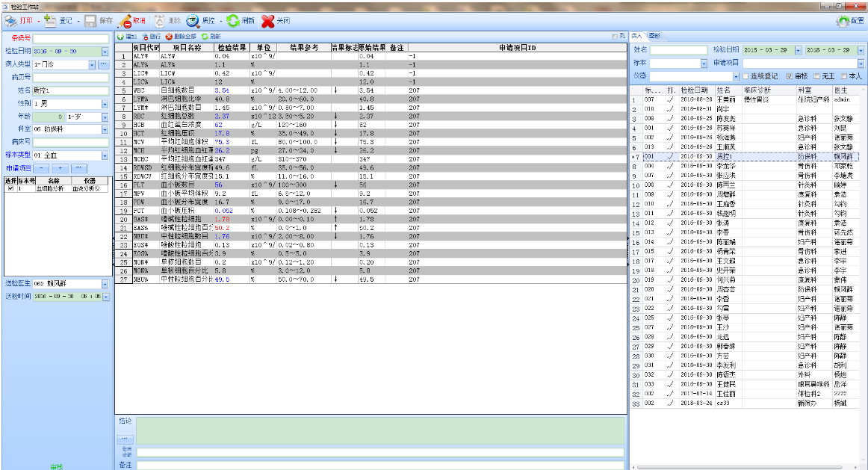This screenshot has width=868, height=470.
Task: Switch to the 图形 tab
Action: pos(654,36)
